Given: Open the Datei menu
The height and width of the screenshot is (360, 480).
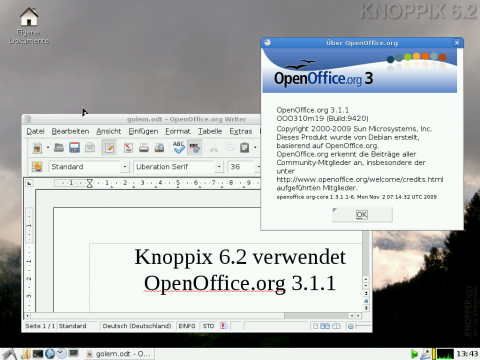Looking at the screenshot, I should (x=35, y=131).
